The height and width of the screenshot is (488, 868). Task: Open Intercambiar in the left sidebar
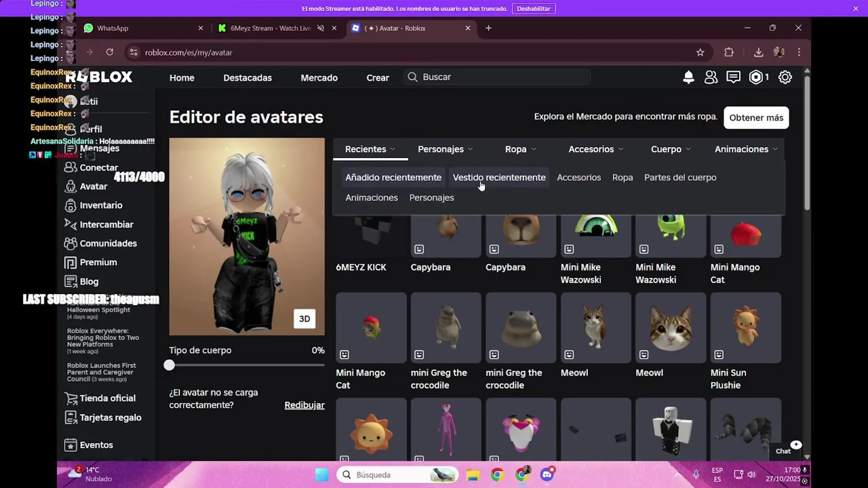tap(98, 224)
